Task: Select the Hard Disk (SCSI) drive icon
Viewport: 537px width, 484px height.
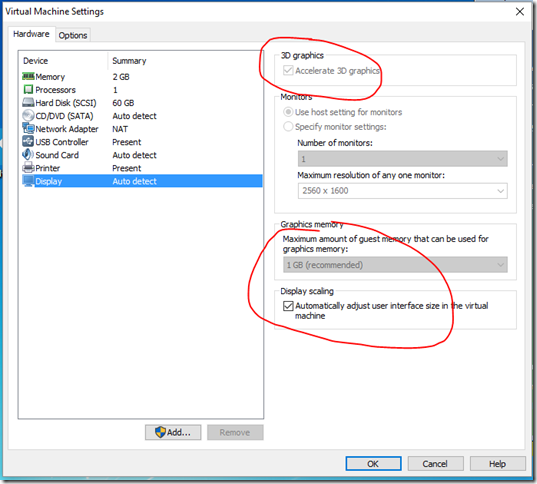Action: [28, 102]
